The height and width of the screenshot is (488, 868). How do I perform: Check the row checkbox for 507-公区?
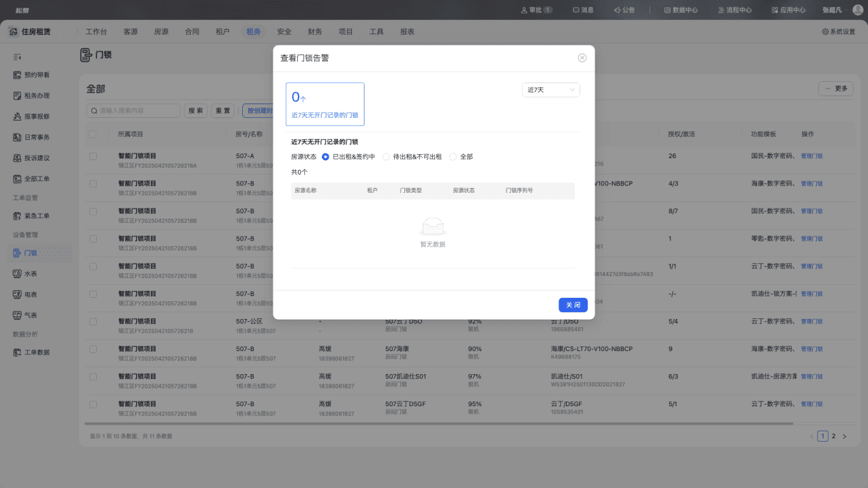pyautogui.click(x=93, y=321)
